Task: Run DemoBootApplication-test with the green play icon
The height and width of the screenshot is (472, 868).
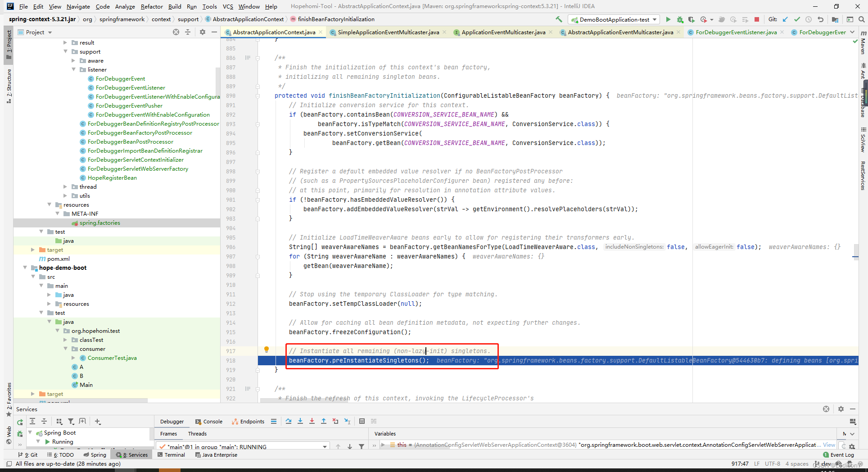Action: coord(668,19)
